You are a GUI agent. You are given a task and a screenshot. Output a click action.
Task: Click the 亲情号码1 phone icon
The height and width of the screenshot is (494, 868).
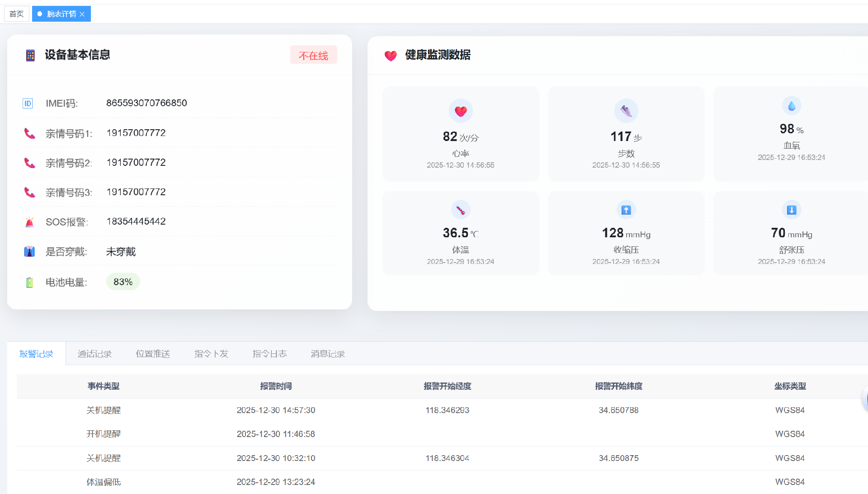tap(29, 133)
